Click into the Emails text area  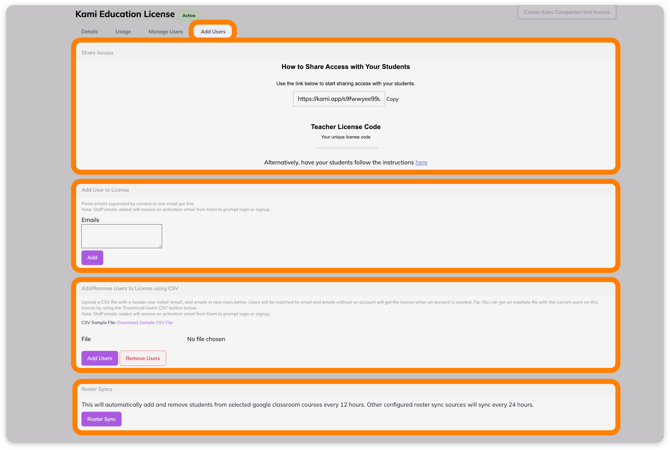[122, 236]
